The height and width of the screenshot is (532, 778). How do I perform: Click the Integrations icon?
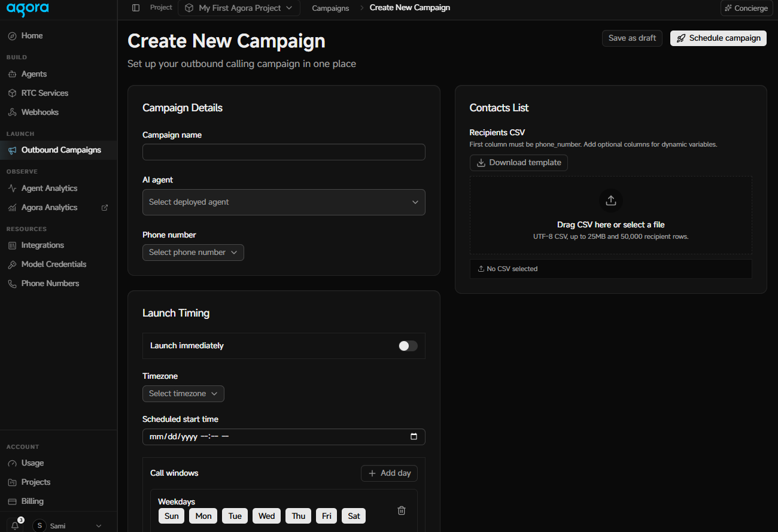[x=12, y=245]
